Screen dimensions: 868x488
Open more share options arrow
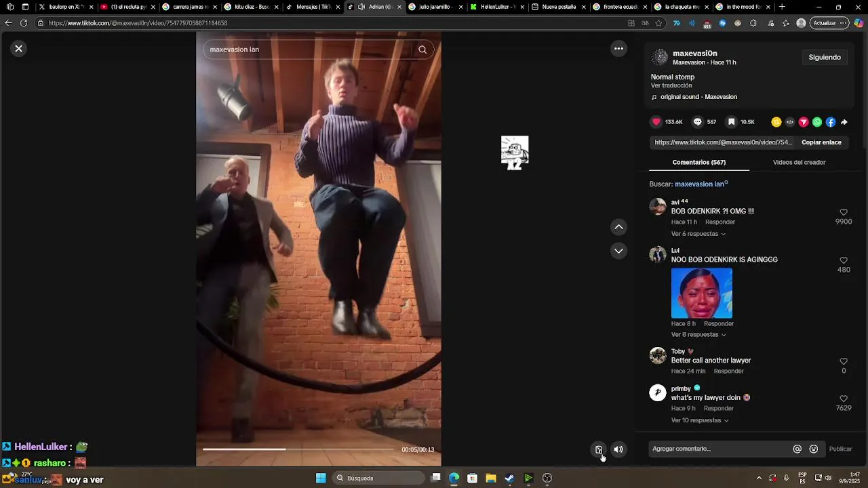pyautogui.click(x=844, y=122)
